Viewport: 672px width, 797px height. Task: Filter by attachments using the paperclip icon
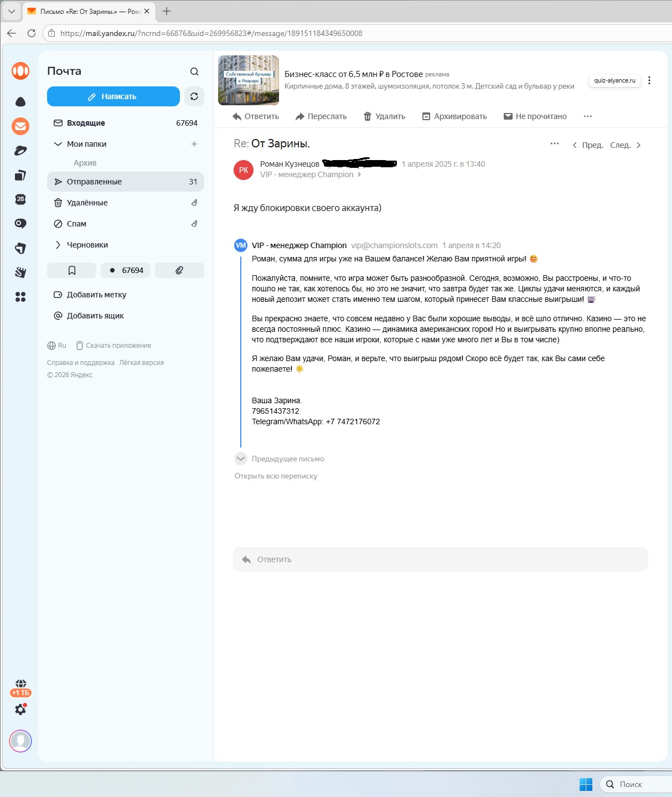coord(179,270)
